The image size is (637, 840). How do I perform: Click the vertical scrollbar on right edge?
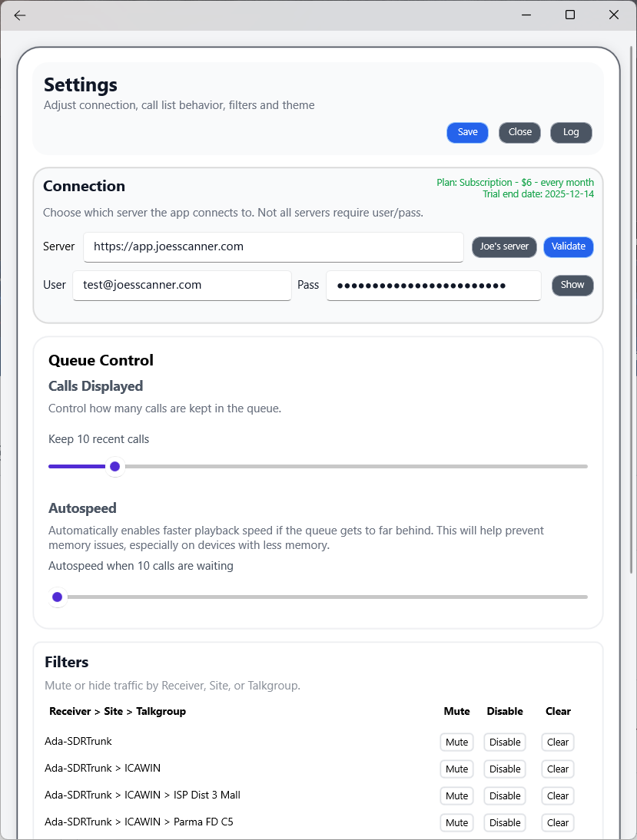coord(632,307)
